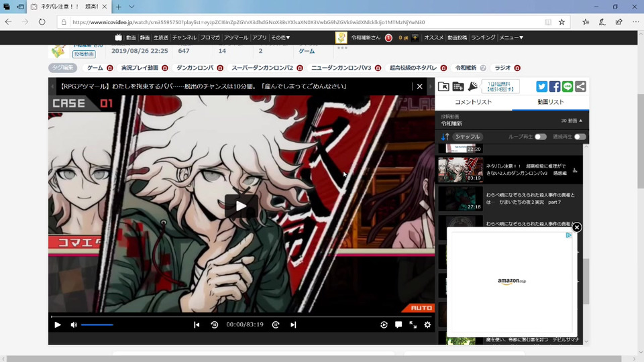Image resolution: width=644 pixels, height=362 pixels.
Task: Mute audio with the speaker icon
Action: coord(74,324)
